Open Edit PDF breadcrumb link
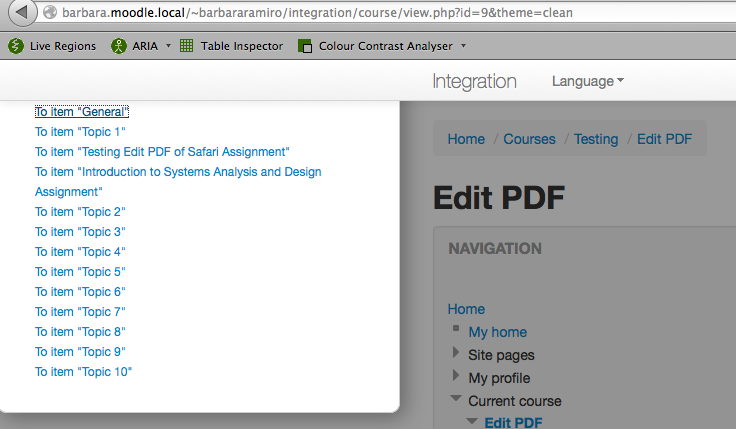 (664, 139)
